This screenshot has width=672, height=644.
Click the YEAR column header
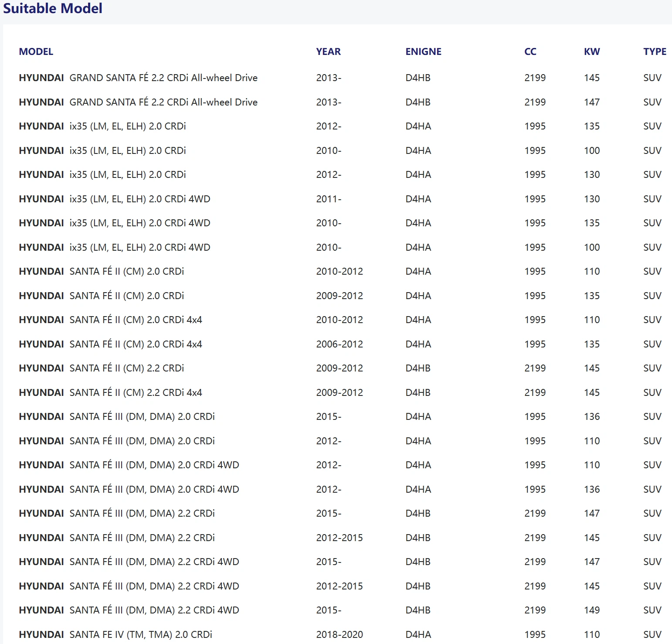[x=329, y=51]
